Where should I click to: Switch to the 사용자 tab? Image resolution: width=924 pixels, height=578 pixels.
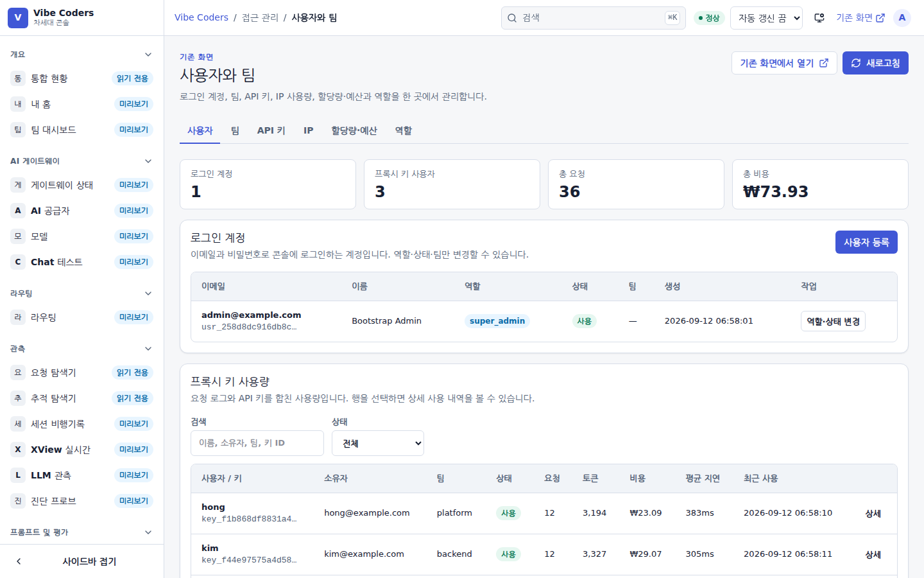click(200, 130)
